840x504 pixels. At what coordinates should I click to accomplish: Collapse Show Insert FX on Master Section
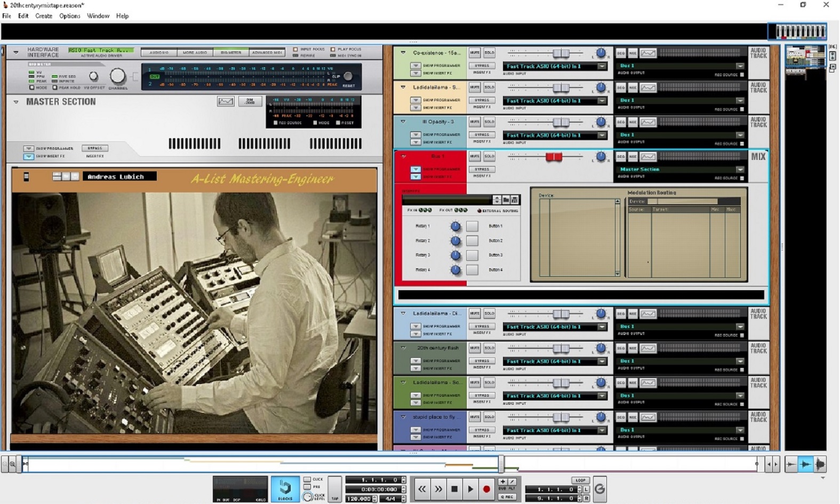click(29, 156)
